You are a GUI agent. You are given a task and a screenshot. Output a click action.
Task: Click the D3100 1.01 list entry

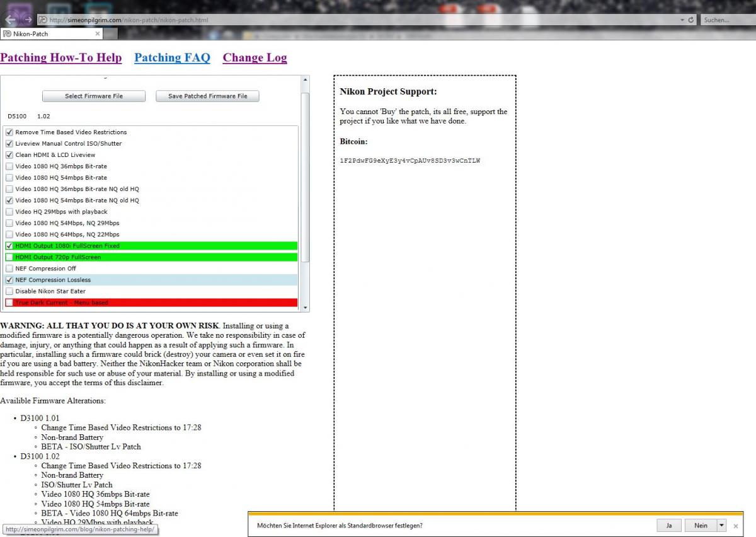pos(40,418)
